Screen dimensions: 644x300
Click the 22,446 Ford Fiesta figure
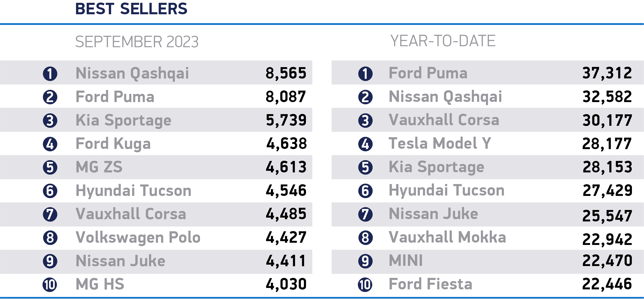pos(607,284)
